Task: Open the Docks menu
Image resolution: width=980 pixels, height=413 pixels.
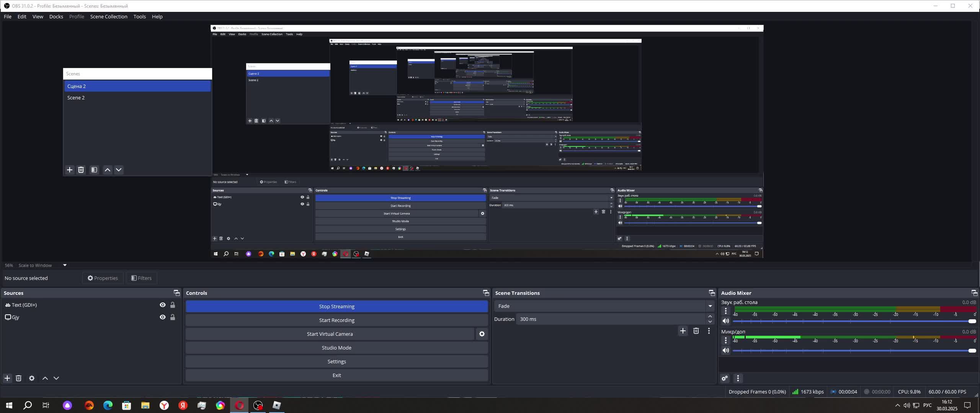Action: (56, 16)
